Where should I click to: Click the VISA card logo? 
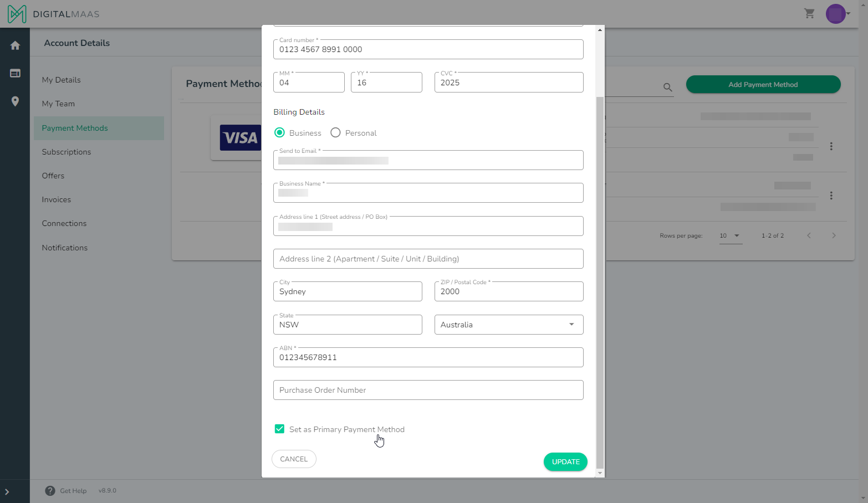coord(240,138)
